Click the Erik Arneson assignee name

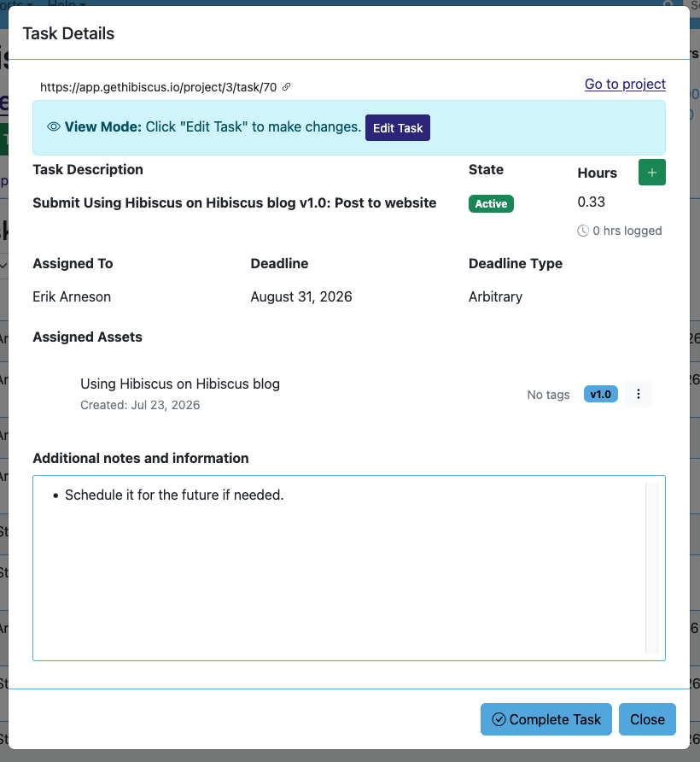point(72,297)
